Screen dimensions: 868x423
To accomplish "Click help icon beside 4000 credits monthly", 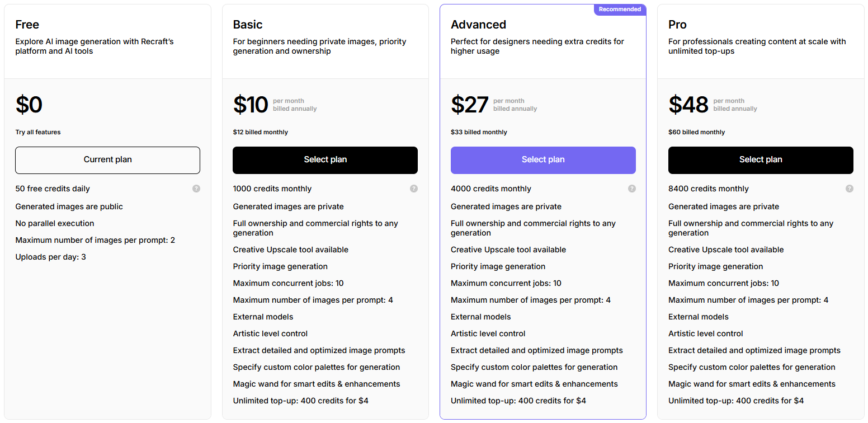I will (x=631, y=189).
